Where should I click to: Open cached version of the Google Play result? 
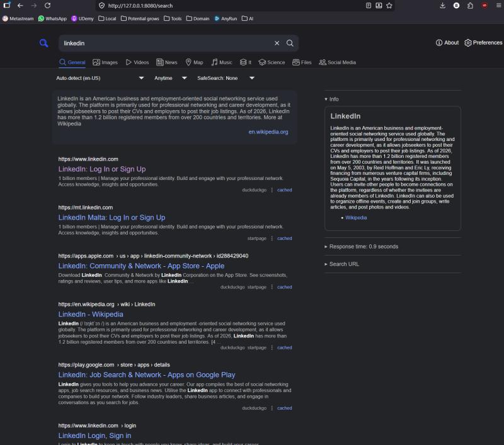point(285,408)
